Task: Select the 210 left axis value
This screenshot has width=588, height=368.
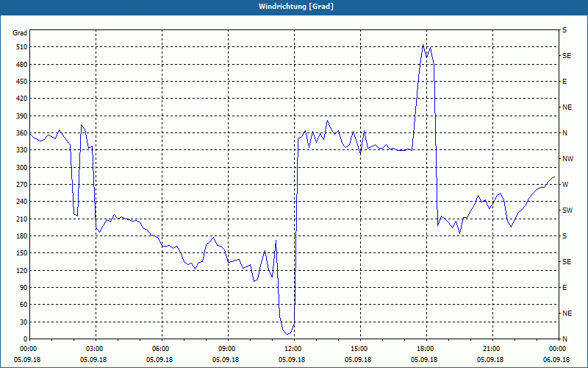Action: pyautogui.click(x=22, y=219)
